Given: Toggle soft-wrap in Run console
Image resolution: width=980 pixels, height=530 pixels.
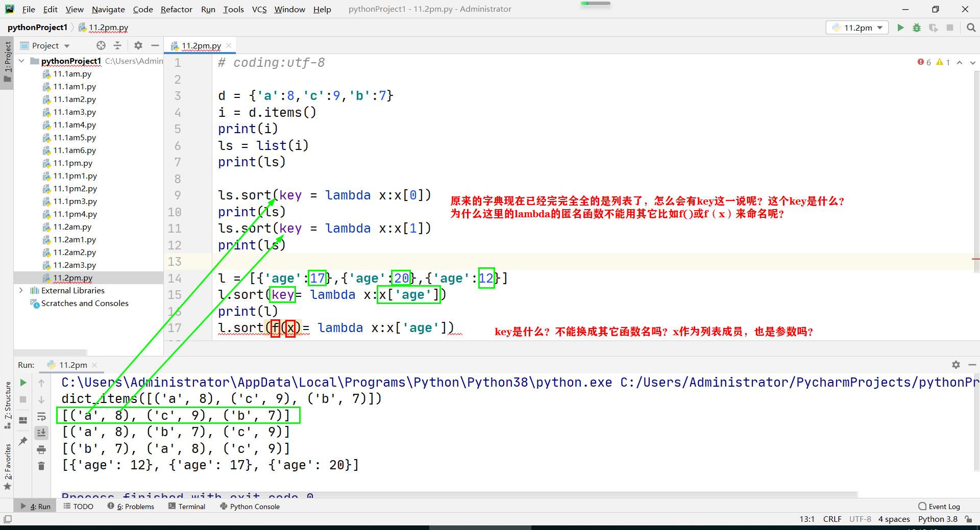Looking at the screenshot, I should point(41,417).
